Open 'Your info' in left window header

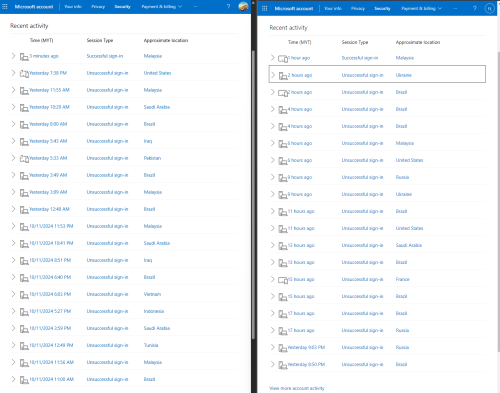pos(73,7)
